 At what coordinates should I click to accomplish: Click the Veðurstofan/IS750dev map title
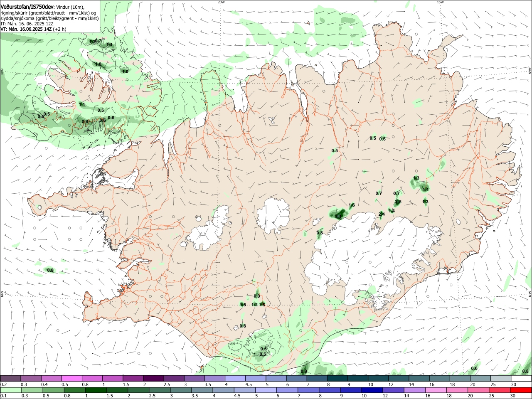[x=27, y=7]
